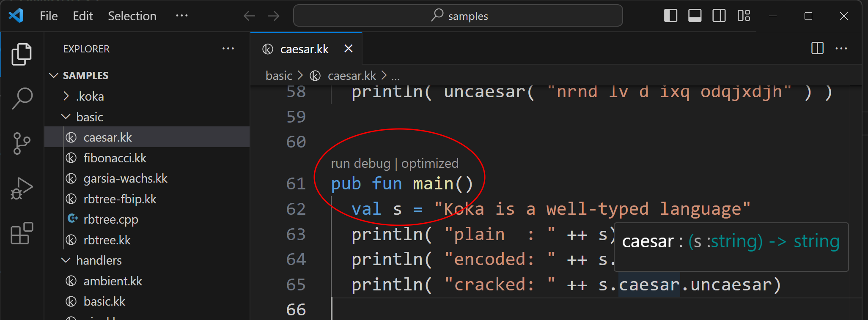Open the Selection menu
Image resolution: width=868 pixels, height=320 pixels.
point(132,16)
